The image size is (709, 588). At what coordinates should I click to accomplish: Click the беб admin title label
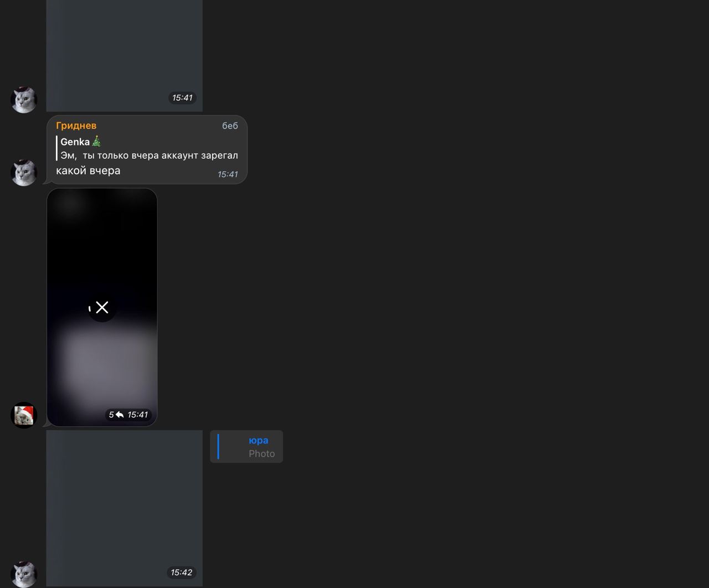[x=230, y=126]
